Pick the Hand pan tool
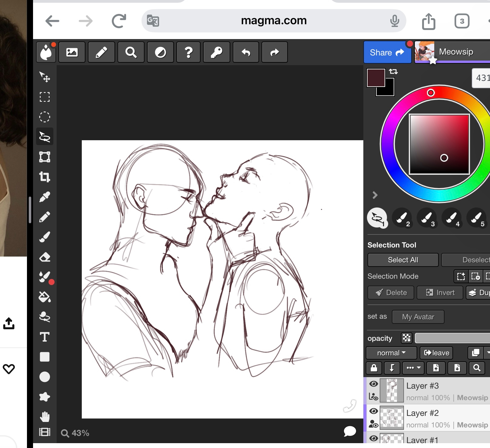 (x=45, y=417)
